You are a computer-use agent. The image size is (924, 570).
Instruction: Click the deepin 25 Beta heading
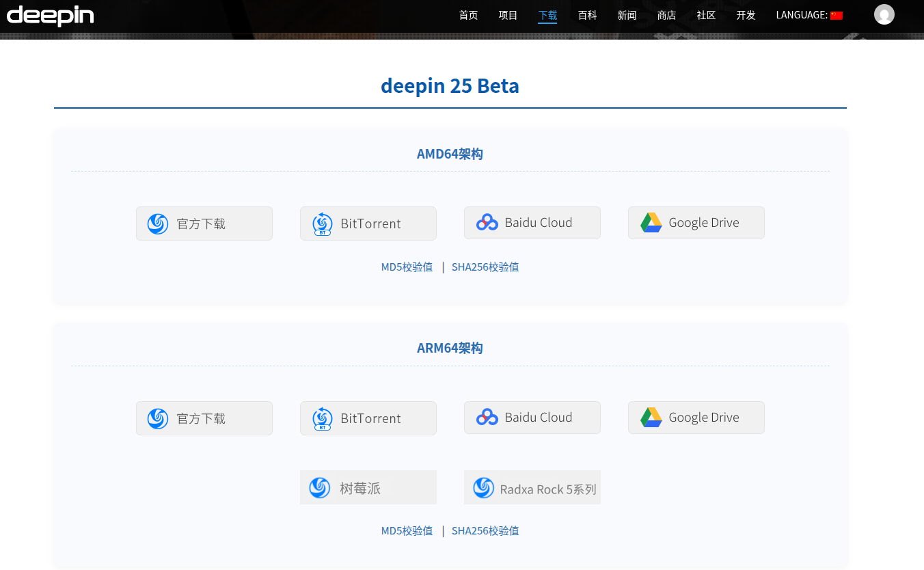tap(450, 86)
